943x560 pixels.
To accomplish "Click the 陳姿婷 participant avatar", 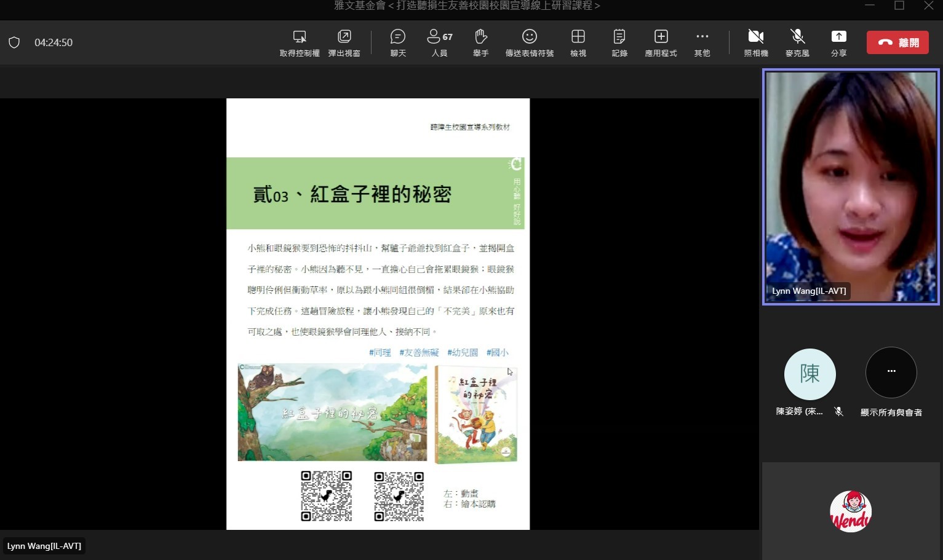I will pyautogui.click(x=810, y=374).
